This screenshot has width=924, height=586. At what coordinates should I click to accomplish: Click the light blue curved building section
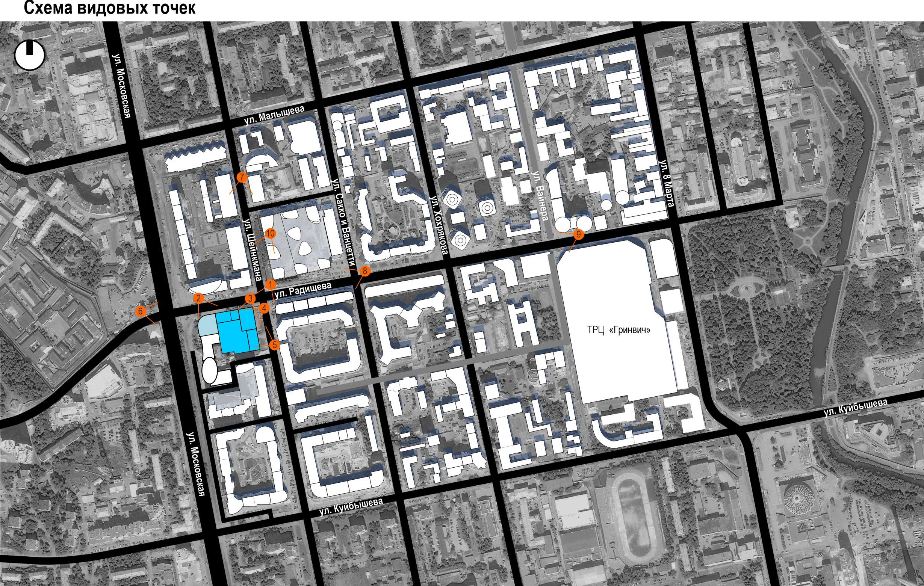[207, 325]
